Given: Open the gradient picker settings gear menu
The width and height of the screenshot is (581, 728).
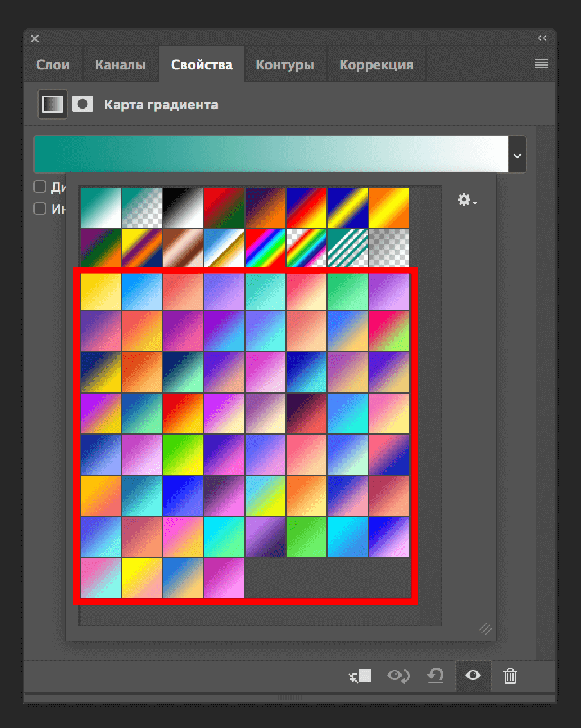Looking at the screenshot, I should [465, 200].
